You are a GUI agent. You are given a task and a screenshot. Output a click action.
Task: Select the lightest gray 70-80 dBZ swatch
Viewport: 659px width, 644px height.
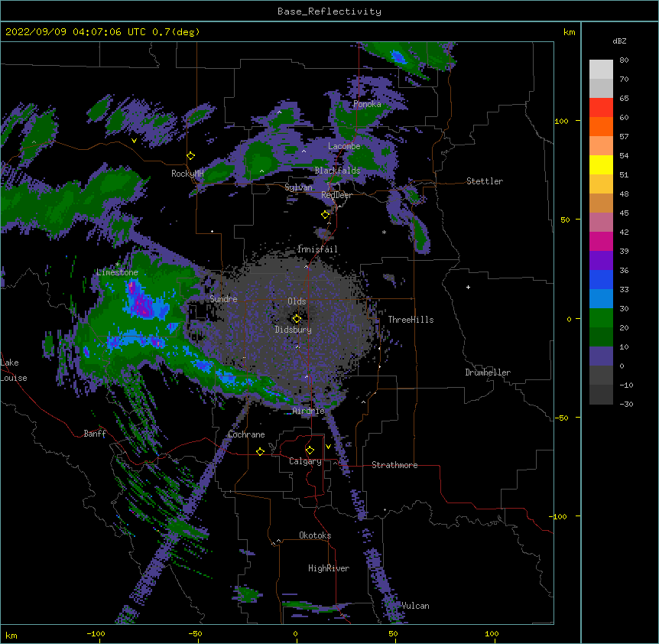click(601, 70)
